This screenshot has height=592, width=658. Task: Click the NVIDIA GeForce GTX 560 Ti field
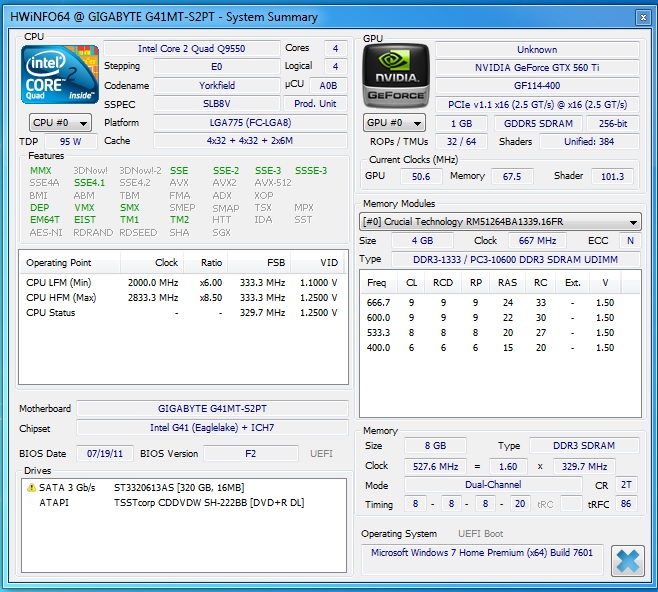[537, 68]
